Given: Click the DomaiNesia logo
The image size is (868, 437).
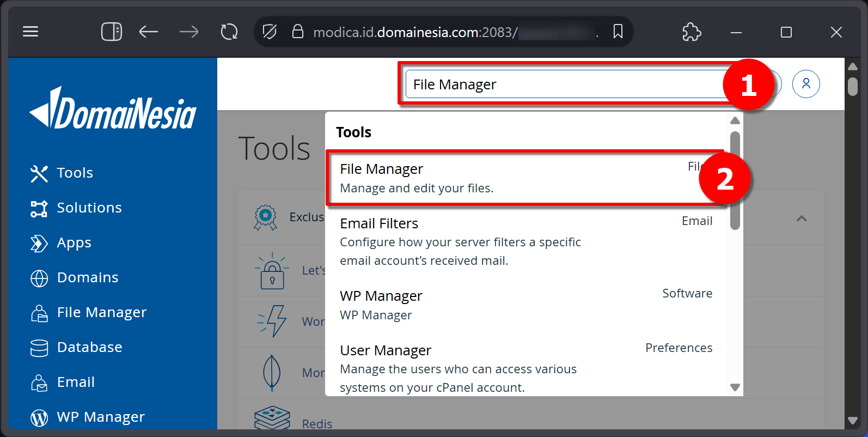Looking at the screenshot, I should (x=113, y=108).
